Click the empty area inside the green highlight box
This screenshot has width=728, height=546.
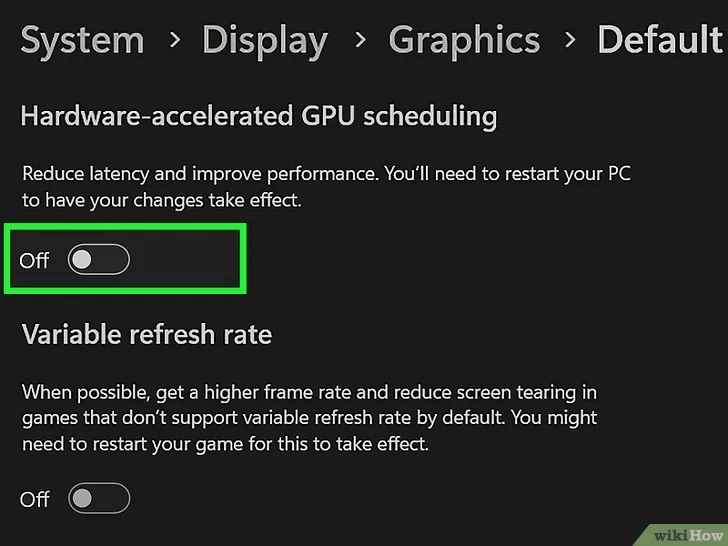(190, 261)
